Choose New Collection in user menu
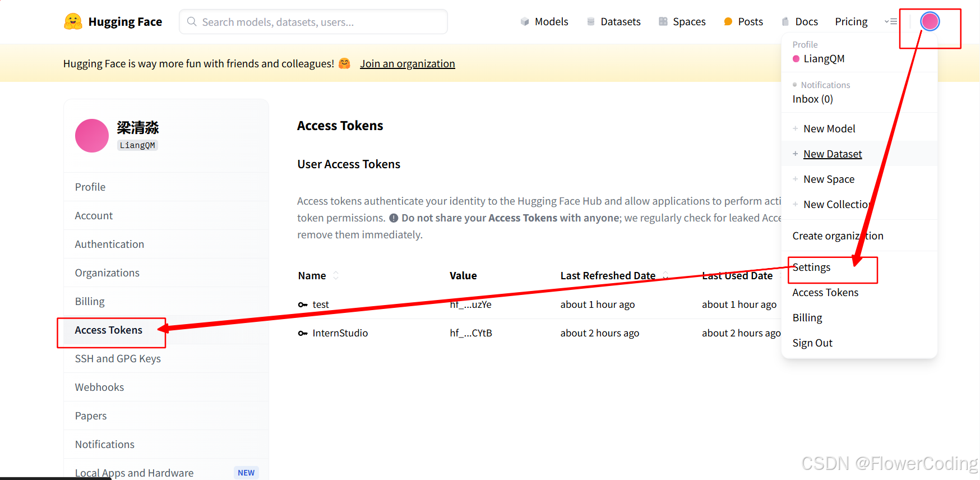Viewport: 980px width, 480px height. click(x=859, y=204)
